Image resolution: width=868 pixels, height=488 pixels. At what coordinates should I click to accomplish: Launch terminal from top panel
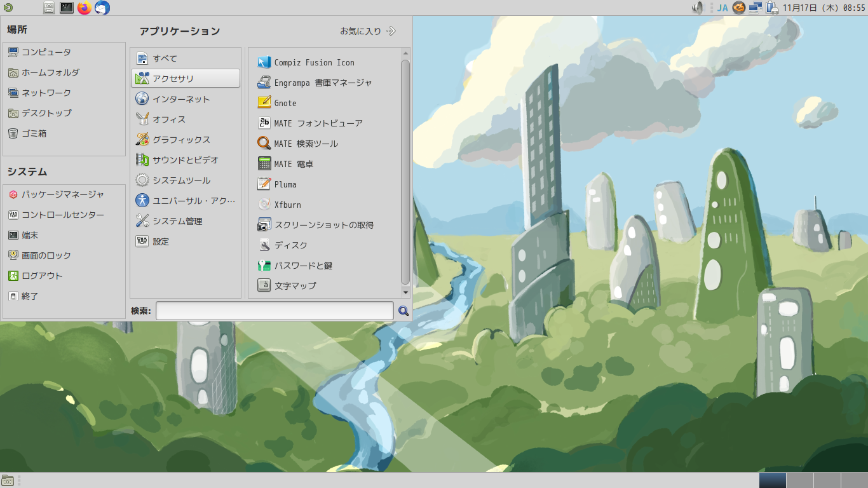[66, 8]
